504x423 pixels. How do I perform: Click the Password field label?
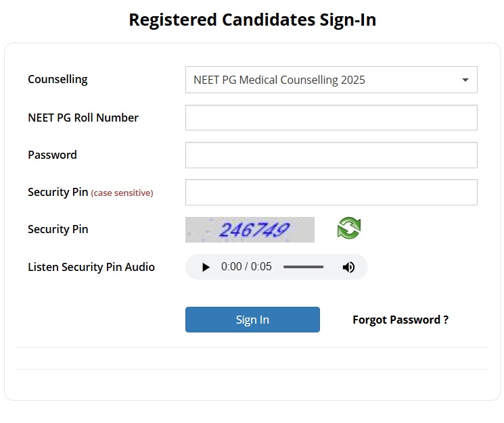point(52,155)
